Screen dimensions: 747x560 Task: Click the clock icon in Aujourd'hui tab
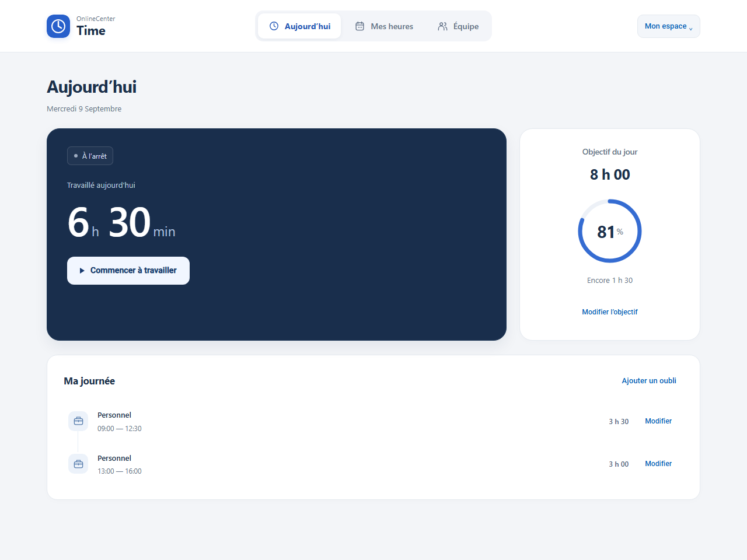click(x=274, y=26)
